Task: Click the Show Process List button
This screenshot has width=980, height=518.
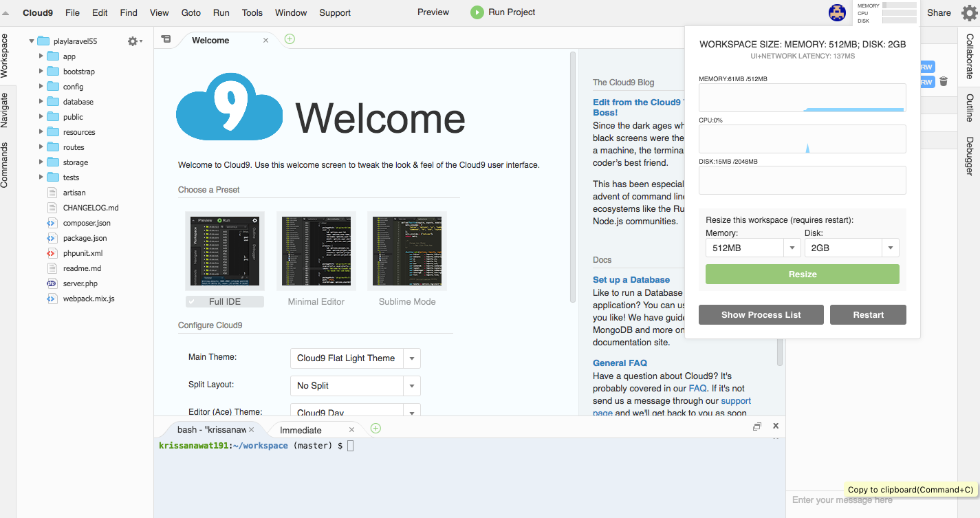Action: pos(761,315)
